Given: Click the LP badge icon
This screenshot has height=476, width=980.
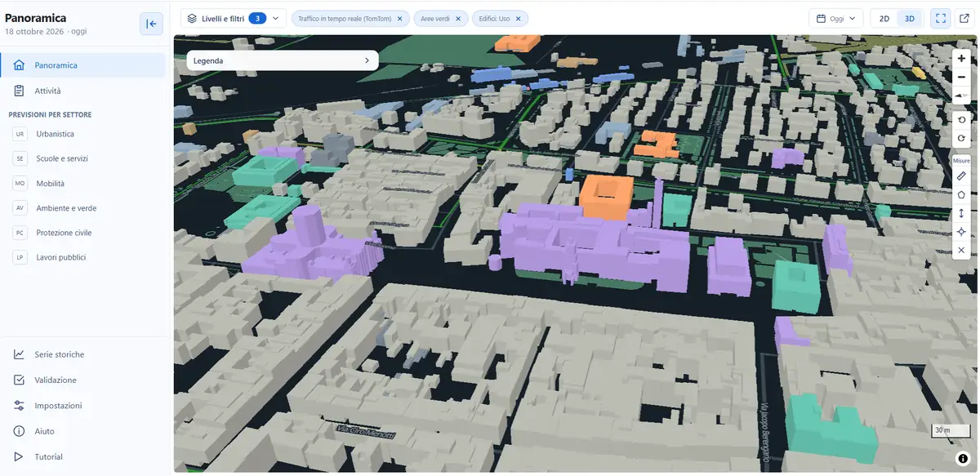Looking at the screenshot, I should point(20,257).
